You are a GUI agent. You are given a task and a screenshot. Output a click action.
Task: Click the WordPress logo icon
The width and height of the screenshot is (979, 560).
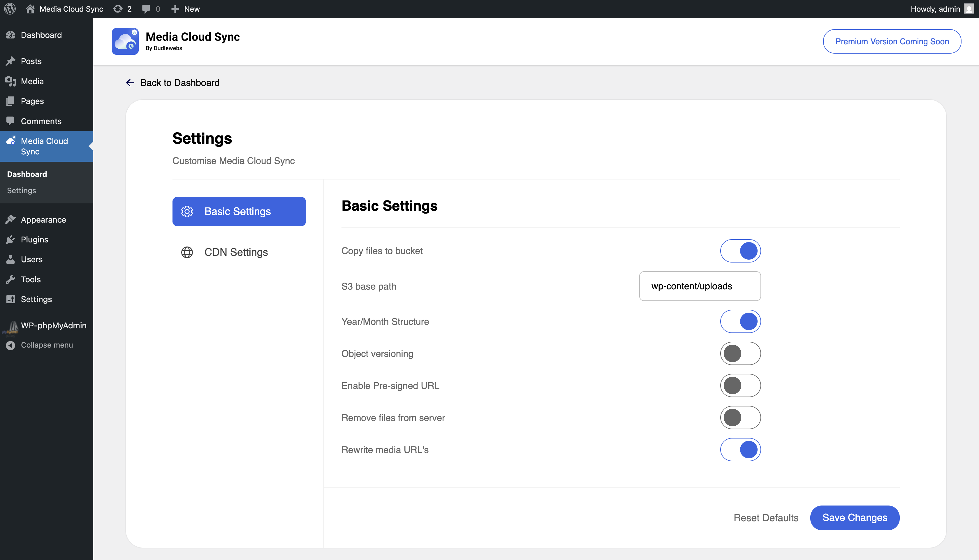[x=10, y=9]
